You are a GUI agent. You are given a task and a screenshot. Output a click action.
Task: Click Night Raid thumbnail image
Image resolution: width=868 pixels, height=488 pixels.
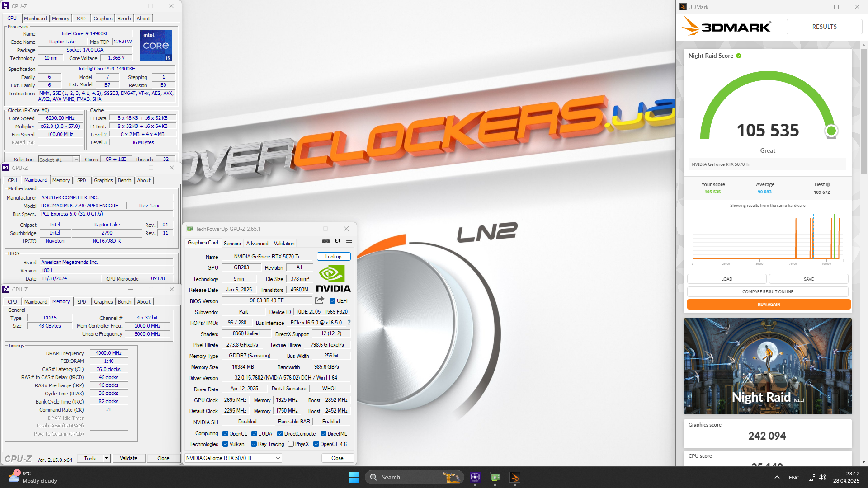pyautogui.click(x=767, y=366)
